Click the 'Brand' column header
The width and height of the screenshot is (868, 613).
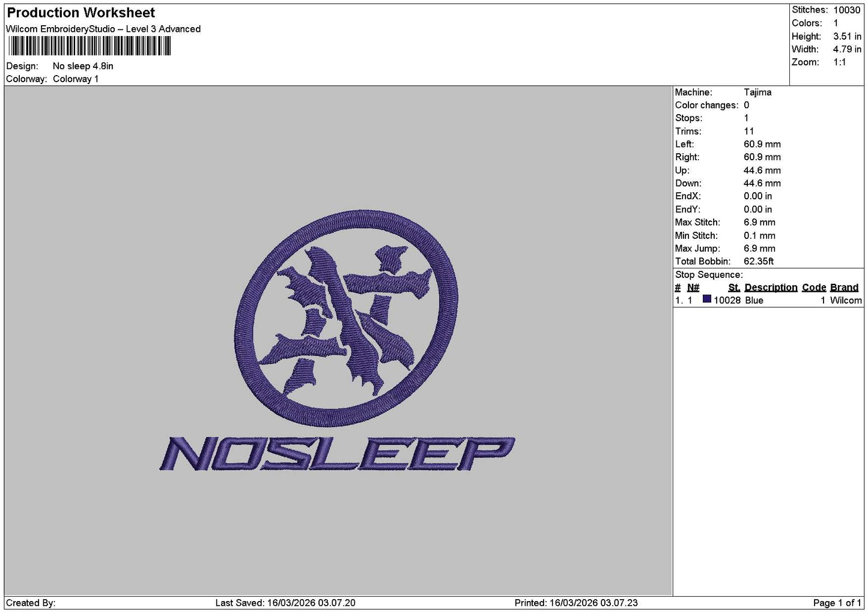[x=844, y=288]
